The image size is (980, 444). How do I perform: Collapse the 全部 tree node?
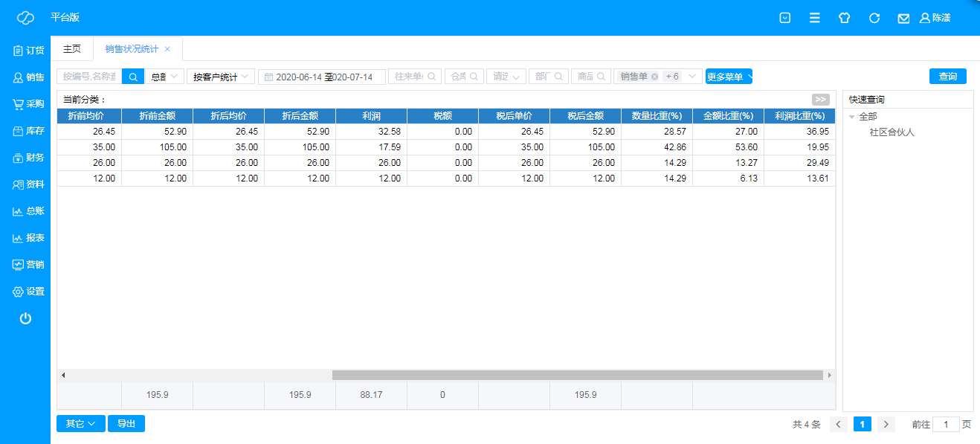pyautogui.click(x=851, y=117)
